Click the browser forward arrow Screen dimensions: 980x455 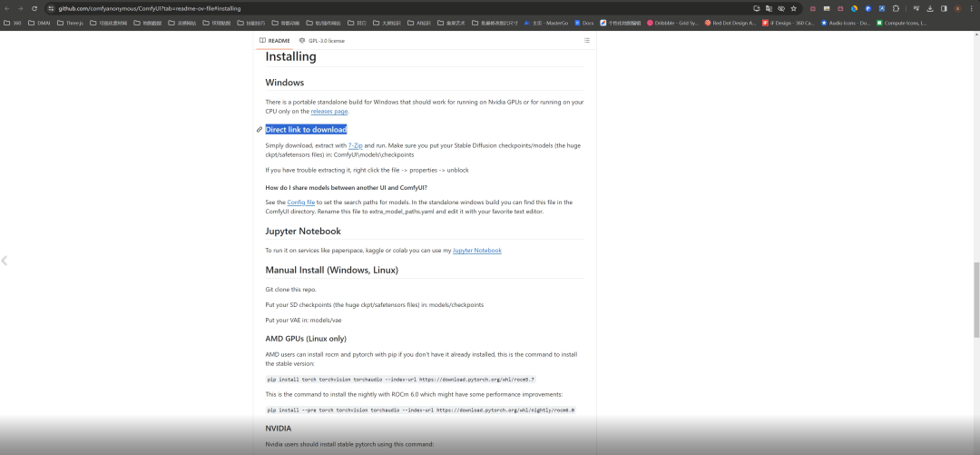click(20, 9)
